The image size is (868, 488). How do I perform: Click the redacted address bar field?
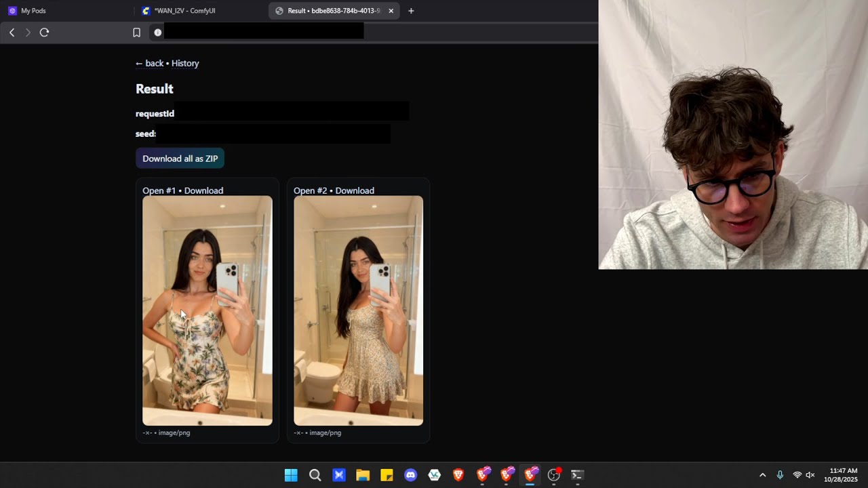[264, 32]
